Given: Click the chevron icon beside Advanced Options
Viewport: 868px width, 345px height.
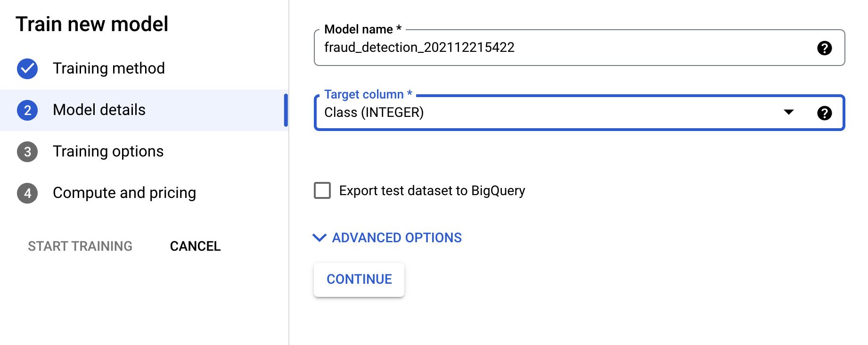Looking at the screenshot, I should tap(319, 238).
